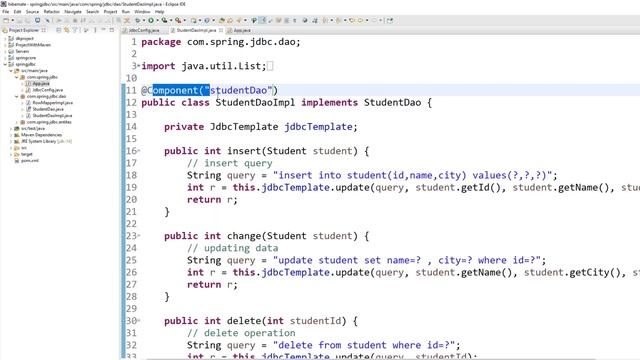Expand the JRE System Library node
The image size is (640, 360).
click(x=11, y=141)
